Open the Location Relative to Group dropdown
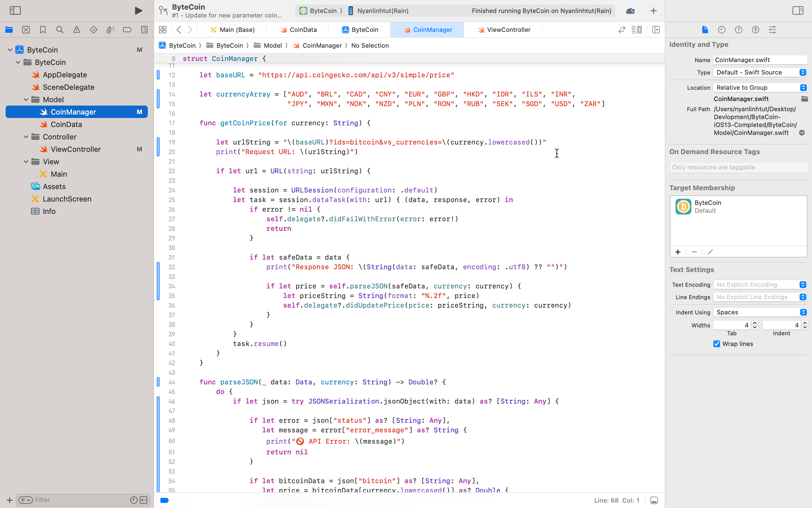812x508 pixels. (x=760, y=87)
